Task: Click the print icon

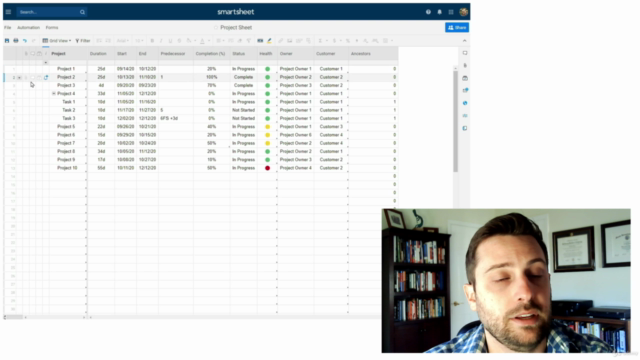Action: 16,40
